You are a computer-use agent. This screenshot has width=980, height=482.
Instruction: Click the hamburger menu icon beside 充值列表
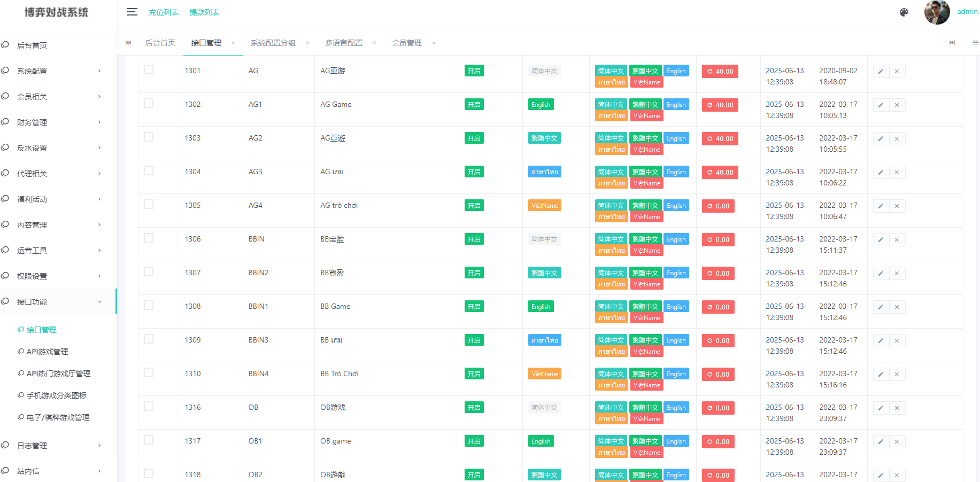[132, 12]
